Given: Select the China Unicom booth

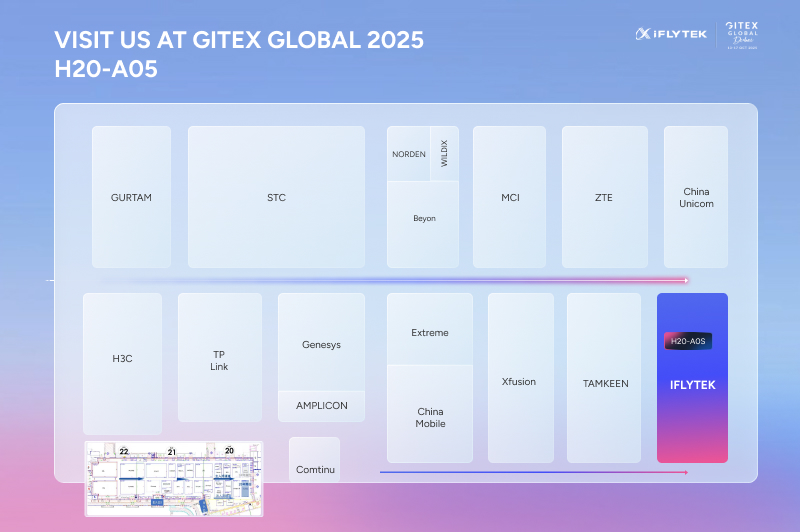Looking at the screenshot, I should (x=696, y=197).
